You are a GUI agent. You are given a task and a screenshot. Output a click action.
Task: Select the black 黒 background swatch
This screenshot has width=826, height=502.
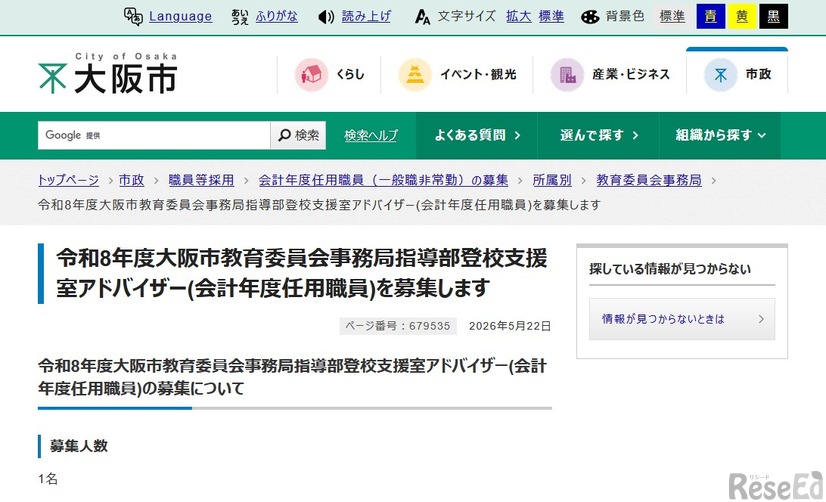pyautogui.click(x=773, y=16)
